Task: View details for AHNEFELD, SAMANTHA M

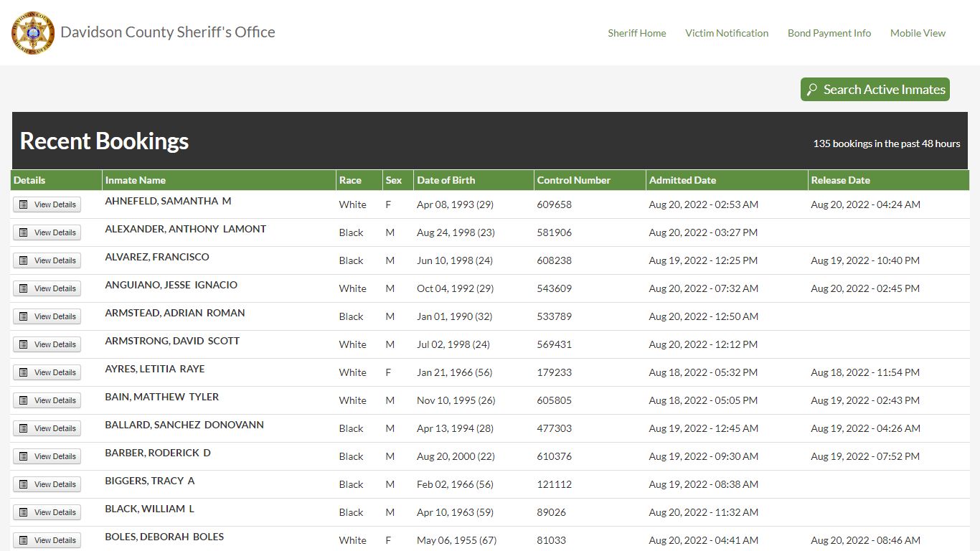Action: click(x=47, y=204)
